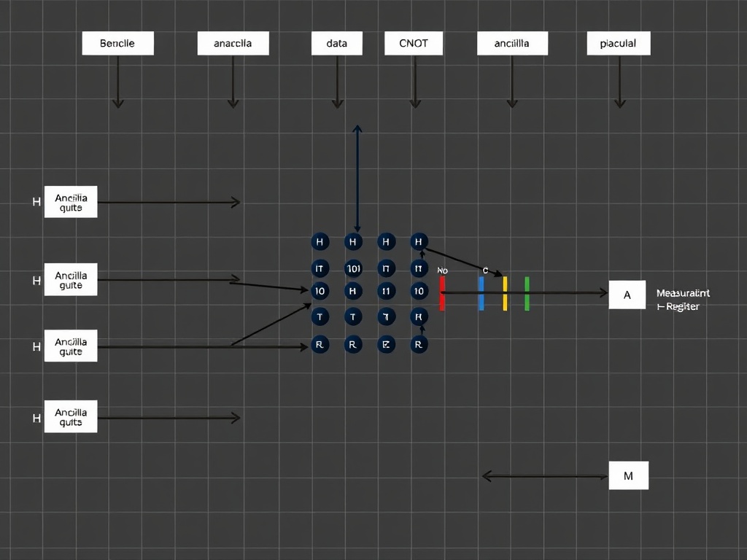Select the 'E' node in the bottom grid row
This screenshot has height=560, width=747.
coord(386,345)
